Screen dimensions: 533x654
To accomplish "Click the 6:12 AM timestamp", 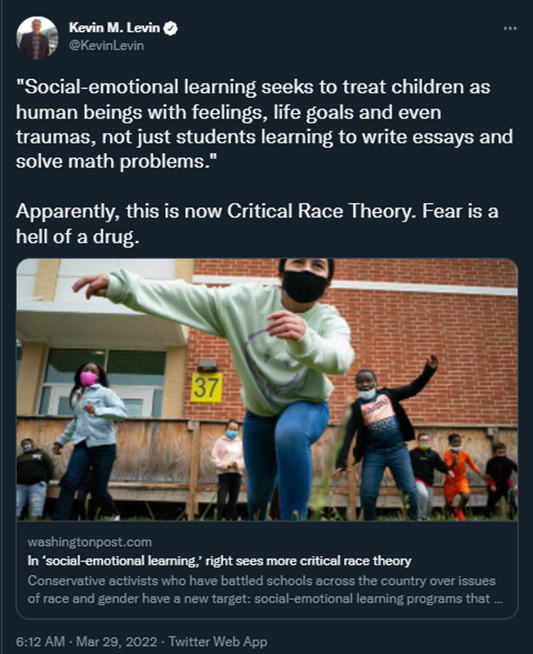I will (40, 641).
